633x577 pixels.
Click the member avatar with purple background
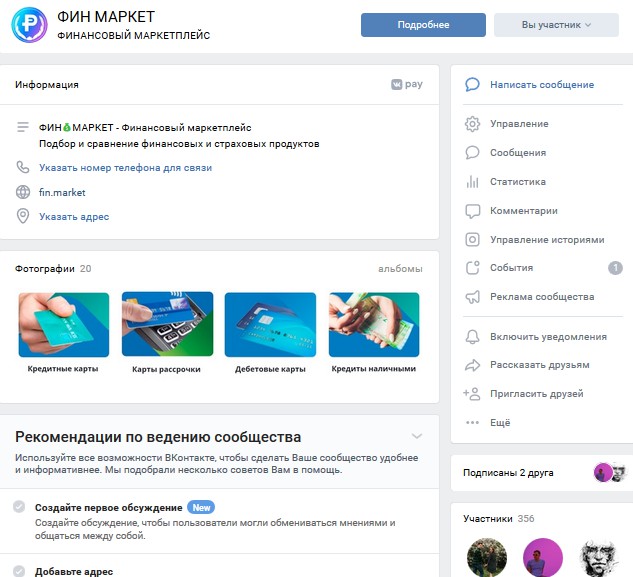543,557
